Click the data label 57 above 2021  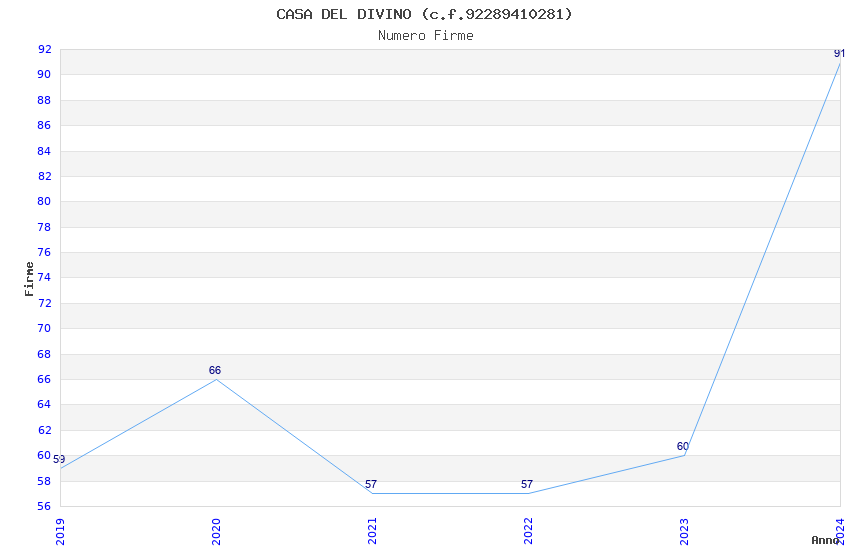click(x=371, y=484)
